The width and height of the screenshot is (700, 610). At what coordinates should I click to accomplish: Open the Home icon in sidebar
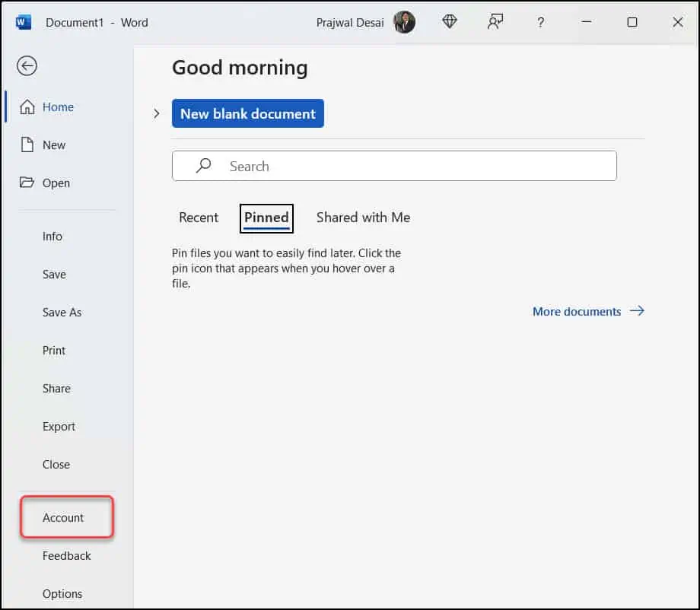[27, 107]
